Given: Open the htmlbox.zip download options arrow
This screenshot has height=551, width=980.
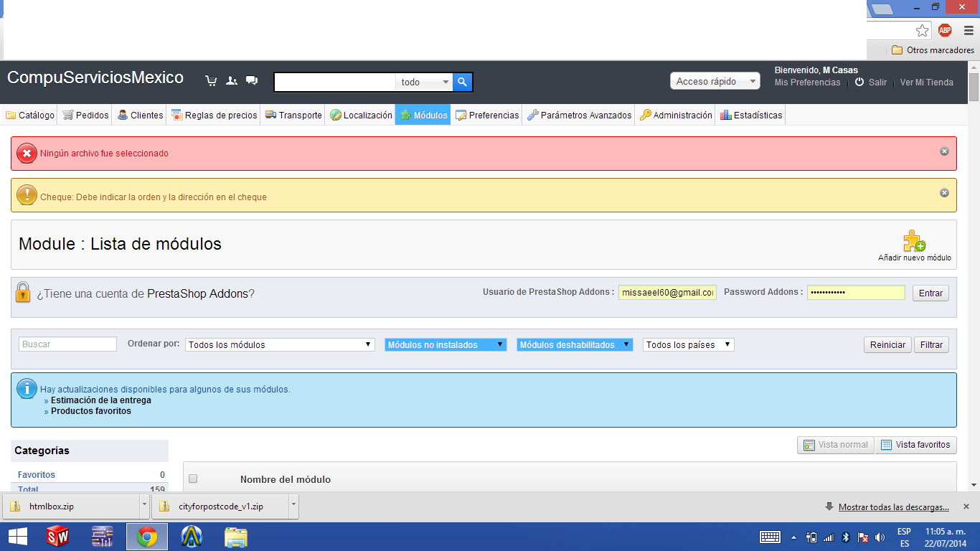Looking at the screenshot, I should coord(145,506).
